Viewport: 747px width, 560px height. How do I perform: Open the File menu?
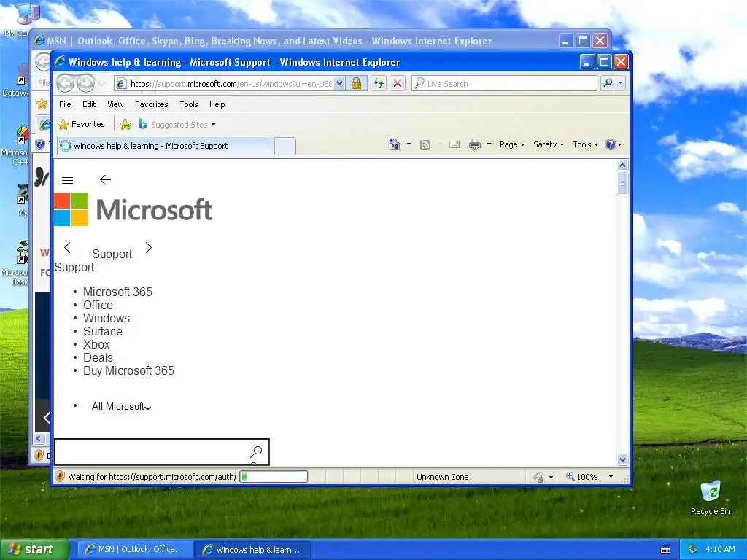(65, 104)
